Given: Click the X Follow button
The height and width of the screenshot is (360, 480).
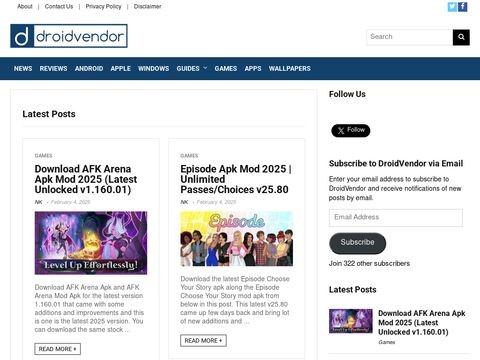Looking at the screenshot, I should [351, 130].
